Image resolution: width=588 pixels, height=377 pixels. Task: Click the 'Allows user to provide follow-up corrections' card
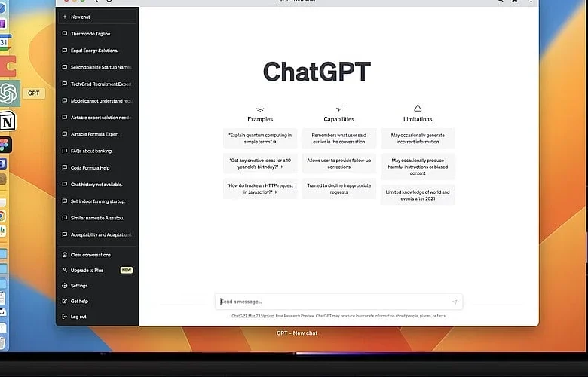339,164
